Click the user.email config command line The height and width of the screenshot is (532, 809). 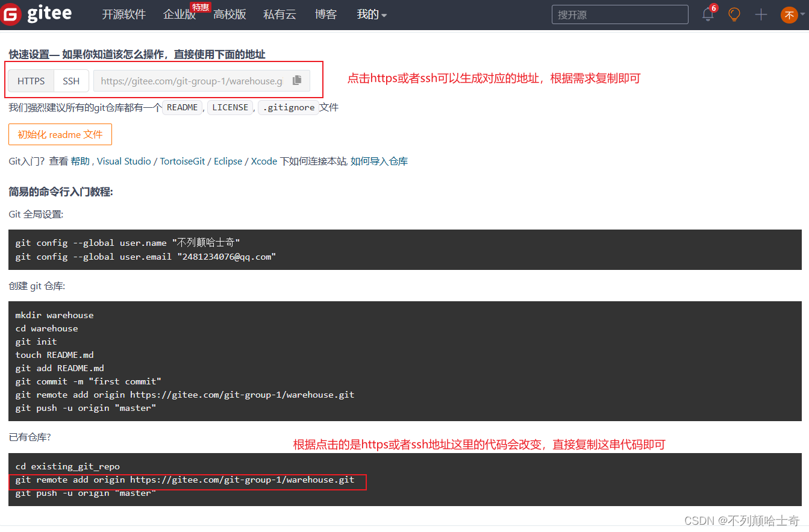(146, 257)
